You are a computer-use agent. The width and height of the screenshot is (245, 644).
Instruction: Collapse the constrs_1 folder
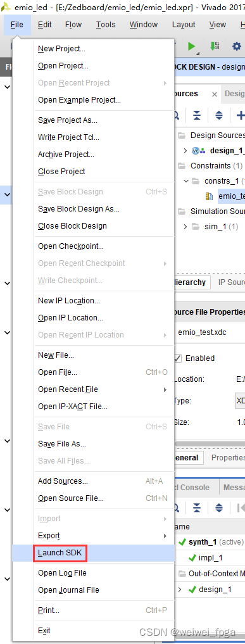tap(185, 180)
